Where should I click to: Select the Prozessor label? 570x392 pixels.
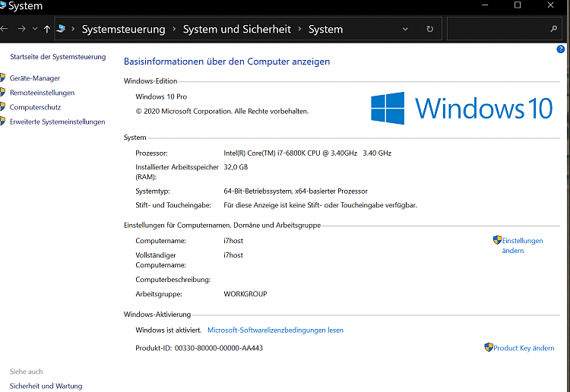151,153
